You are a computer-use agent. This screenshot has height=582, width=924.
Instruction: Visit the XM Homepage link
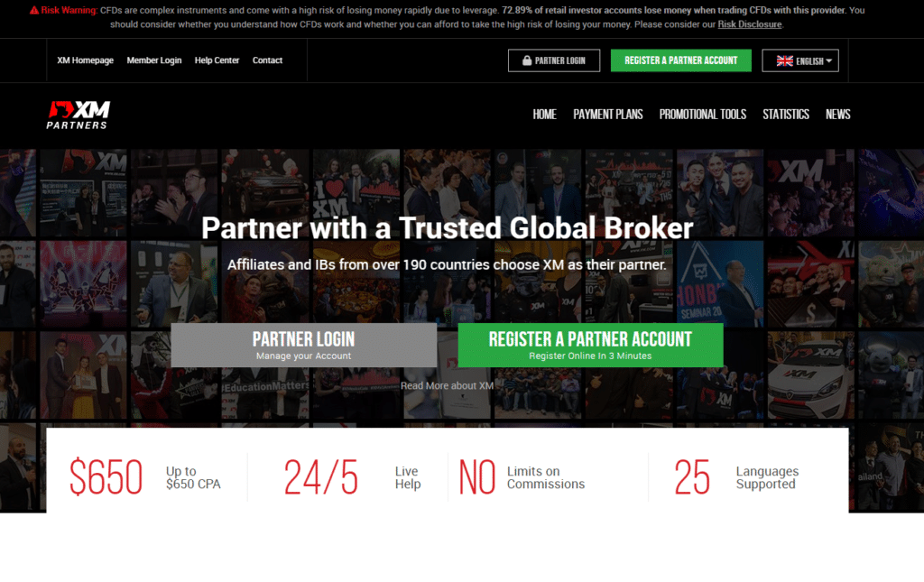(86, 60)
